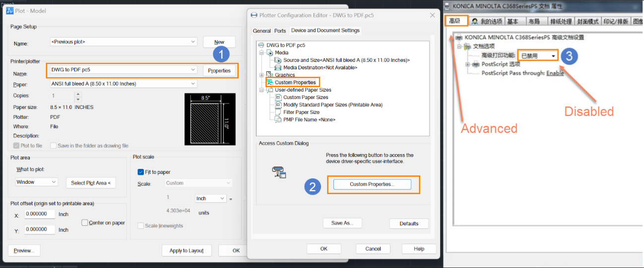Click the Source and Size item icon
This screenshot has width=644, height=268.
(278, 60)
